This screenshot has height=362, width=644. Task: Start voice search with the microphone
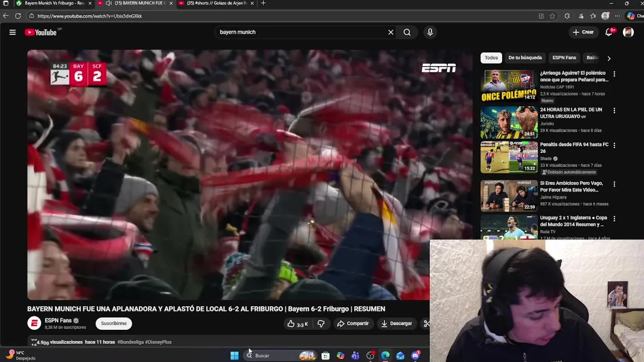click(x=430, y=32)
